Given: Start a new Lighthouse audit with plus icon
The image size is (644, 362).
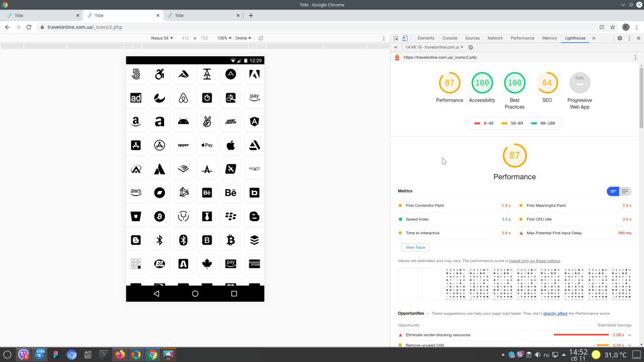Looking at the screenshot, I should pyautogui.click(x=396, y=47).
